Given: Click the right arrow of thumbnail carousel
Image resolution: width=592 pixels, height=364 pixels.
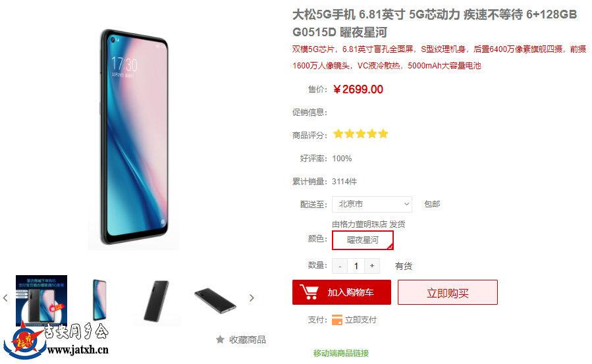Looking at the screenshot, I should tap(252, 298).
